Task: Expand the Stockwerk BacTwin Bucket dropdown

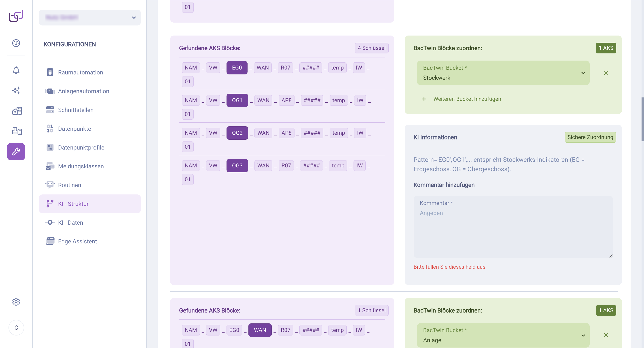Action: (503, 73)
